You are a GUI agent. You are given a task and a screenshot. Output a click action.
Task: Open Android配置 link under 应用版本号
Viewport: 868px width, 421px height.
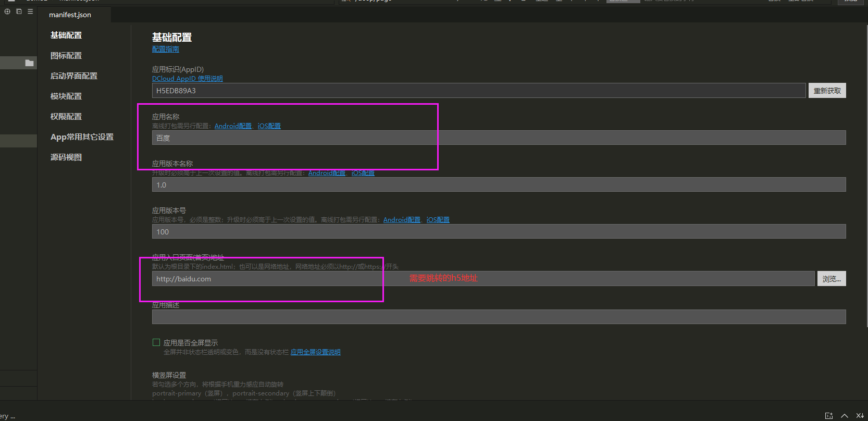[402, 220]
